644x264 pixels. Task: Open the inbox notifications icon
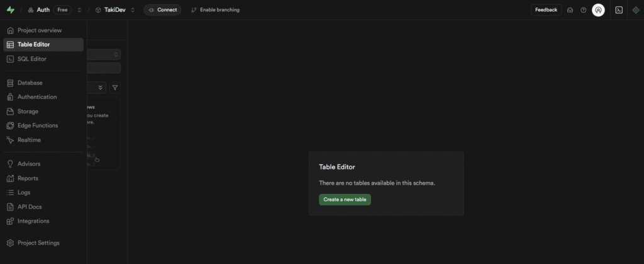coord(570,10)
